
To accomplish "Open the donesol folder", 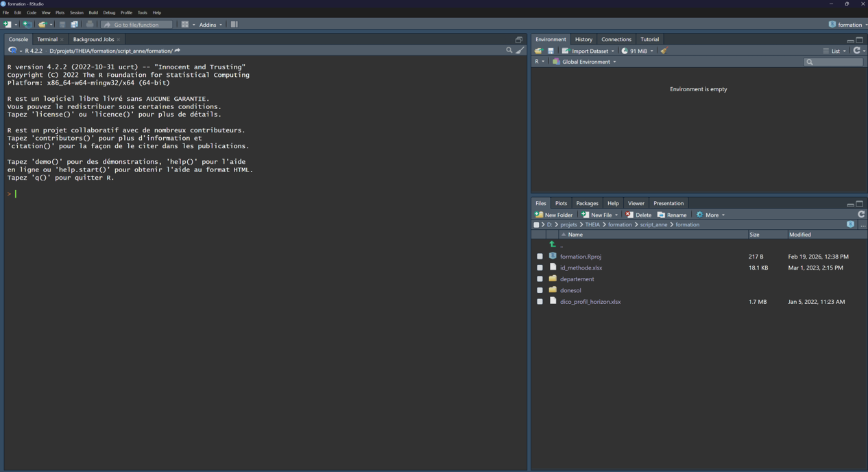I will point(570,290).
